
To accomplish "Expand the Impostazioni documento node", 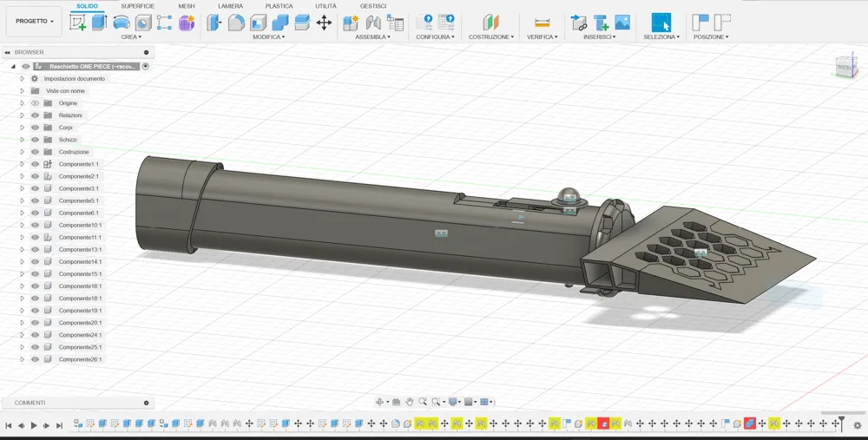I will click(23, 79).
